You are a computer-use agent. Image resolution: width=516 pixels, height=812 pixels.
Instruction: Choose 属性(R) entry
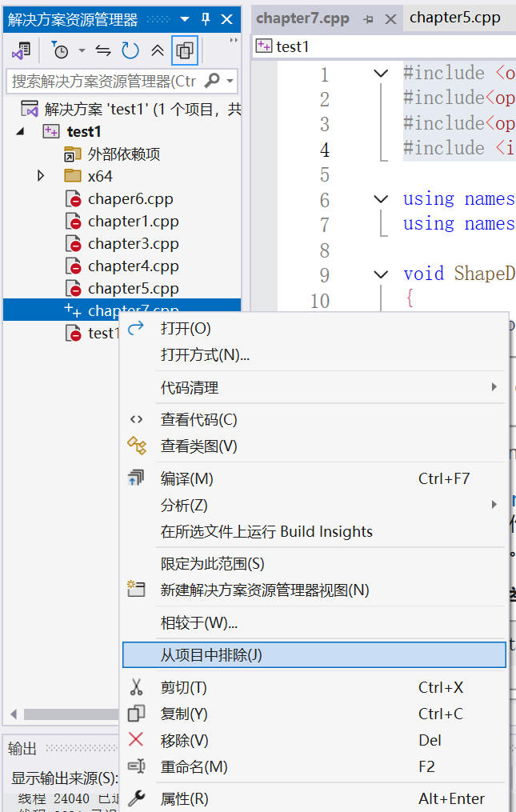314,798
